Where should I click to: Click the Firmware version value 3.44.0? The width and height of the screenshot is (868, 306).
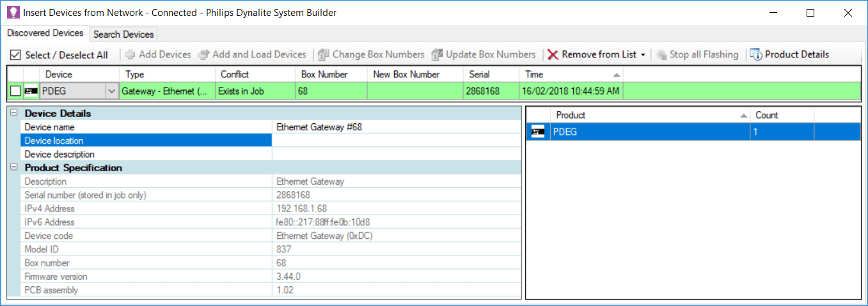click(x=397, y=277)
